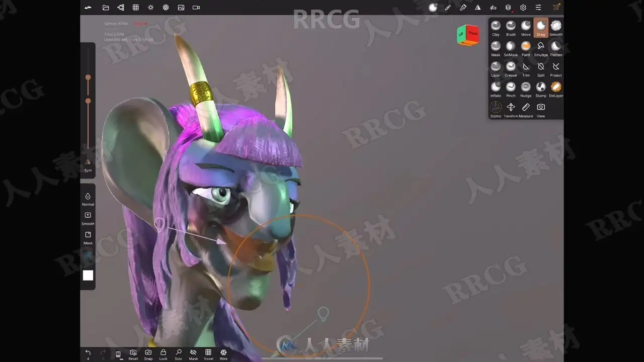Select the Layer tool
Image resolution: width=644 pixels, height=362 pixels.
coord(496,69)
